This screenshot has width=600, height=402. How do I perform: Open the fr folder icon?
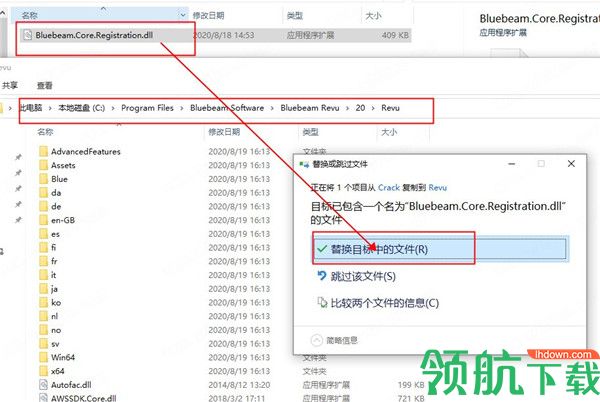[44, 261]
